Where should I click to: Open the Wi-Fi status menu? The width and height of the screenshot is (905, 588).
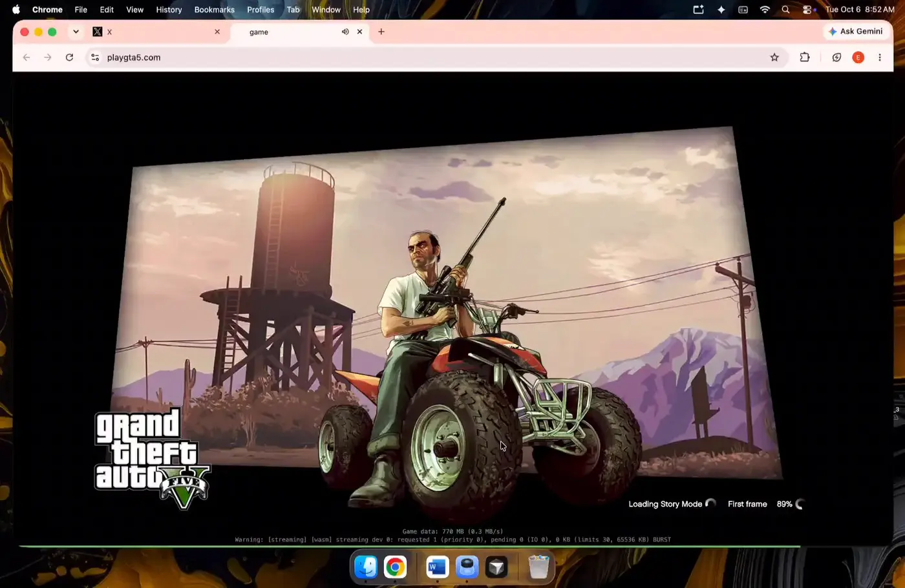coord(765,10)
